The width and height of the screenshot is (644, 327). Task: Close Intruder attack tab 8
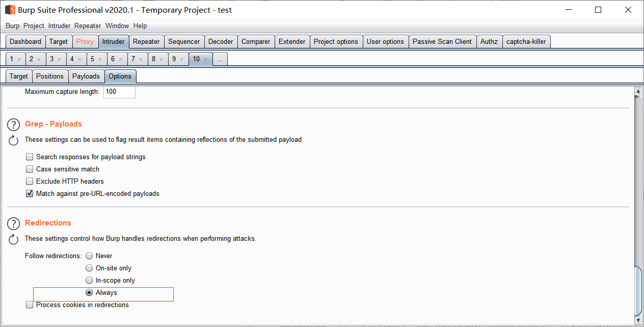tap(161, 59)
